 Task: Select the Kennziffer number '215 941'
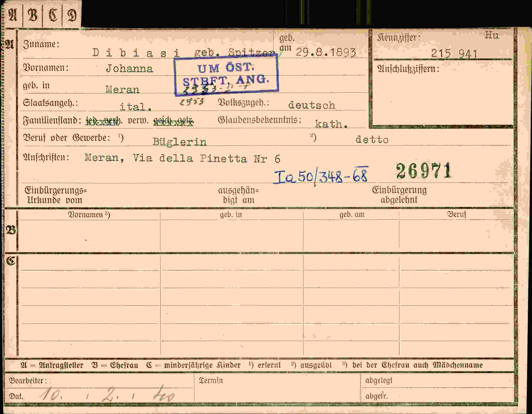point(454,53)
